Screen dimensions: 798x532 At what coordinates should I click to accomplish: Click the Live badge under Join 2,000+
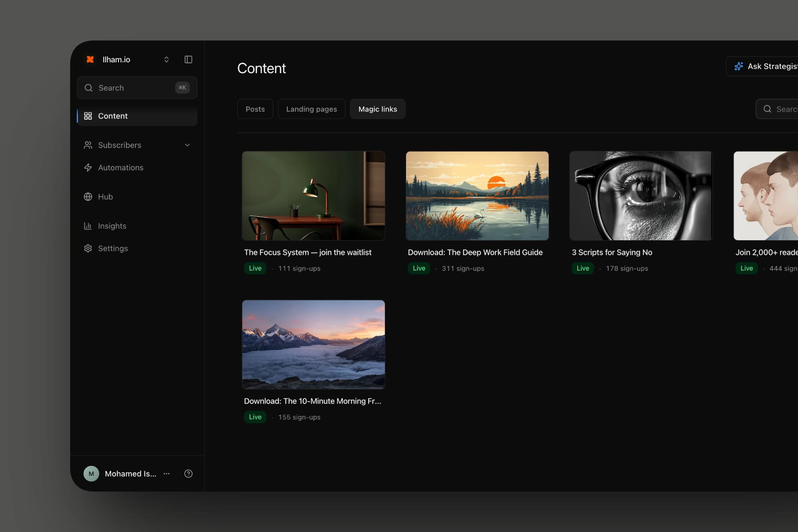point(746,268)
